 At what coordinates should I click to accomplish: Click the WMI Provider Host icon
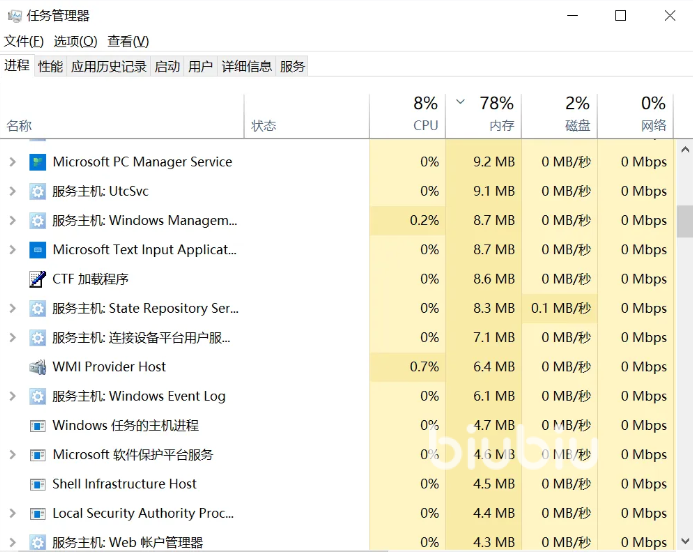coord(38,367)
